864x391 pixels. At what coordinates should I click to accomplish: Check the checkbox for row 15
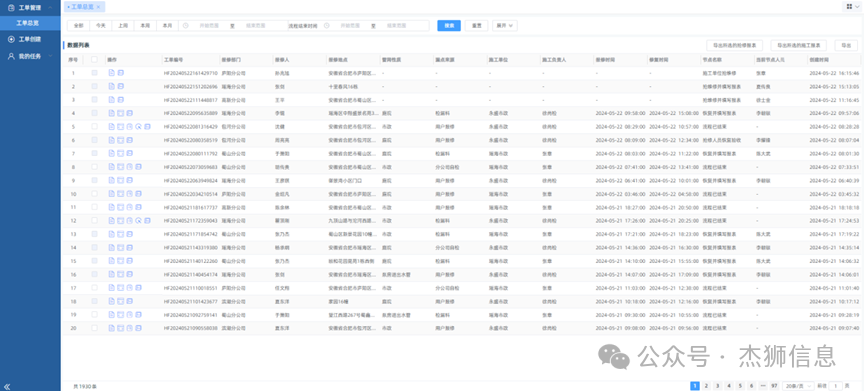click(94, 261)
